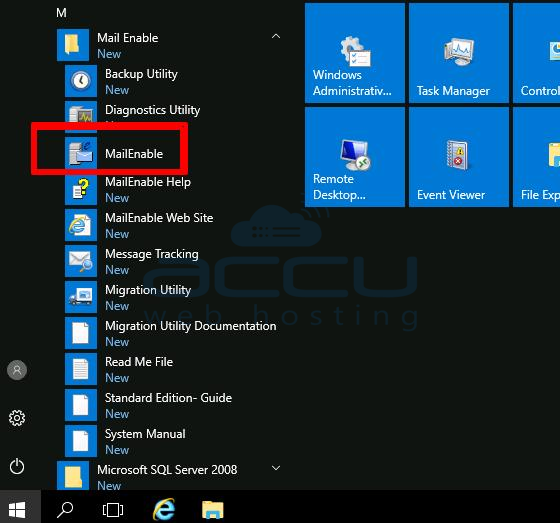
Task: Click the Microsoft SQL Server 2008 folder icon
Action: 73,475
